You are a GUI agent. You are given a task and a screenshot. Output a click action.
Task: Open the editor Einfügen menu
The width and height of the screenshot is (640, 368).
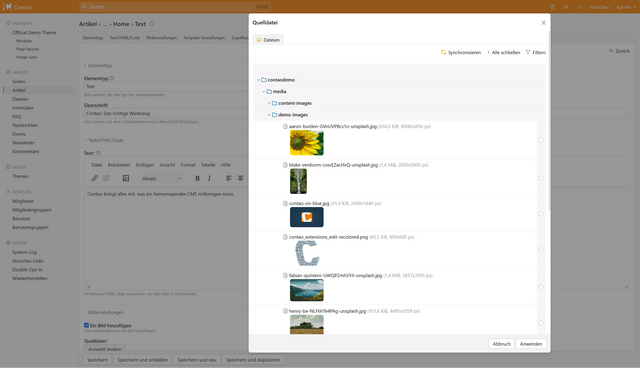[145, 165]
